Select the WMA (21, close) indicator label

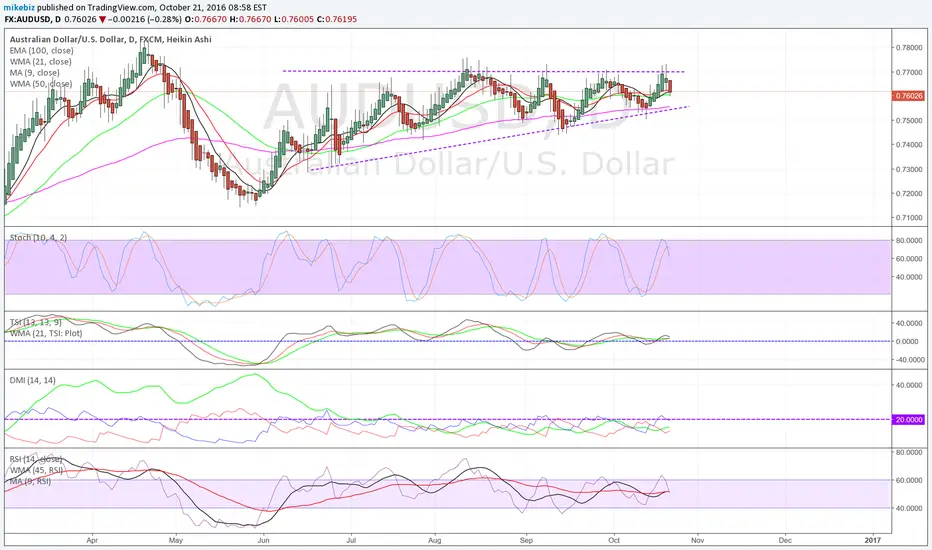tap(40, 62)
